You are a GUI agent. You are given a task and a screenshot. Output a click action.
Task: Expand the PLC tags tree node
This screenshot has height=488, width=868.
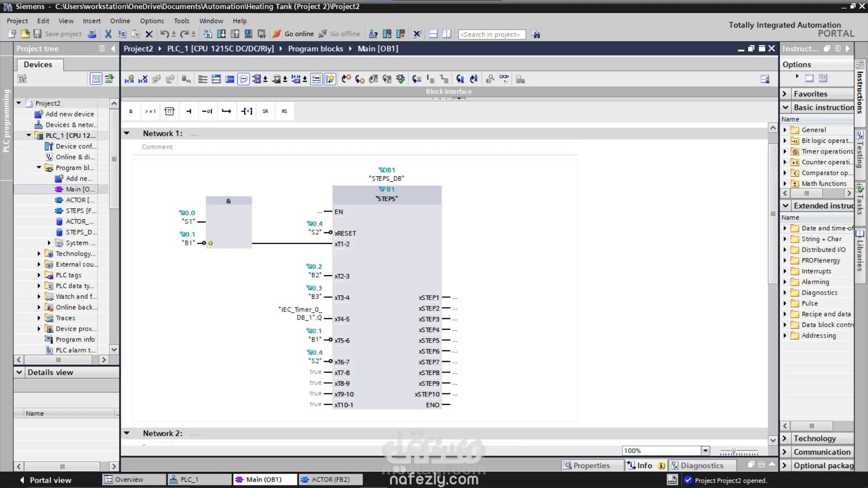click(39, 275)
